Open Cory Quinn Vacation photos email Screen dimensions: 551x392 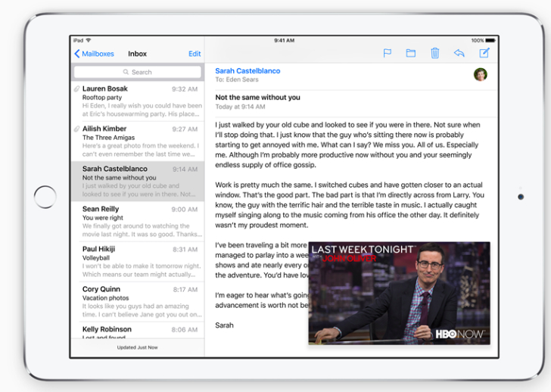pos(138,301)
